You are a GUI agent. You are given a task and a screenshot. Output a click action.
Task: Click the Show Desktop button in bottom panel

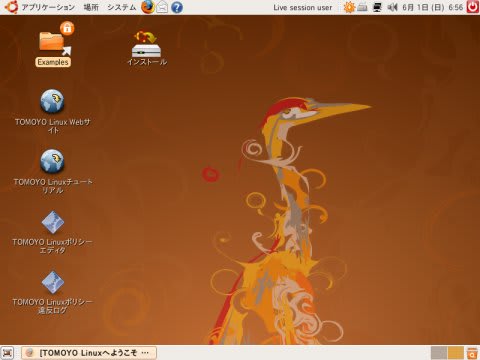click(7, 353)
